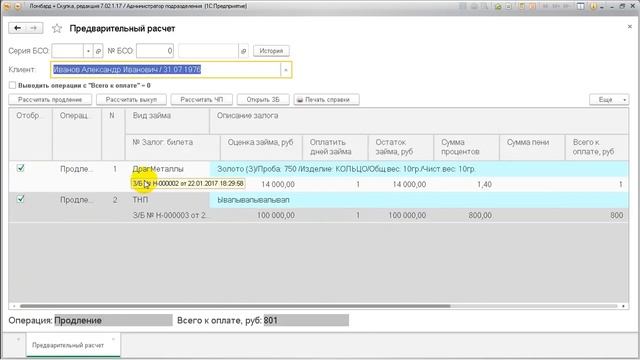The image size is (640, 360).
Task: Select the Продле... operation cell in row 1
Action: tap(77, 169)
